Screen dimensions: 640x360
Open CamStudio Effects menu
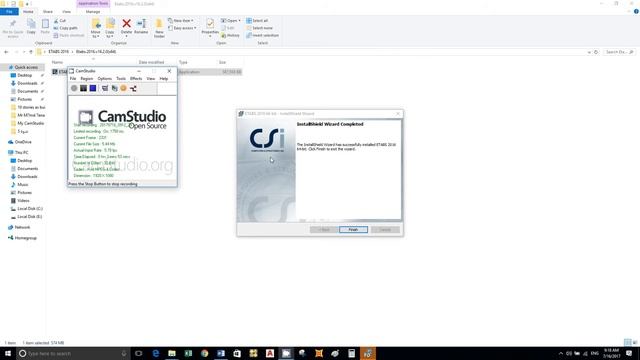pyautogui.click(x=136, y=78)
